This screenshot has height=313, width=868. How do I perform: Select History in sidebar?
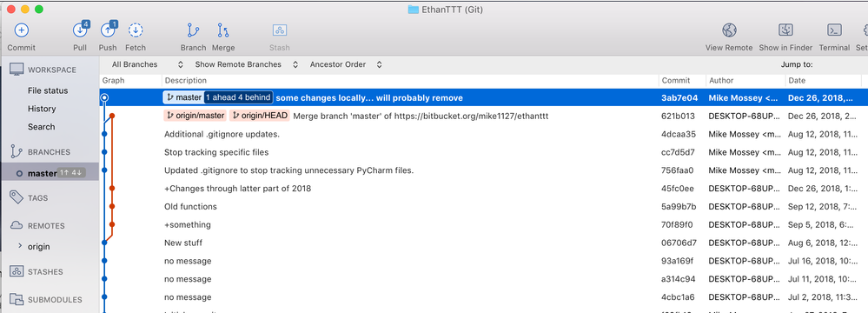(x=42, y=109)
